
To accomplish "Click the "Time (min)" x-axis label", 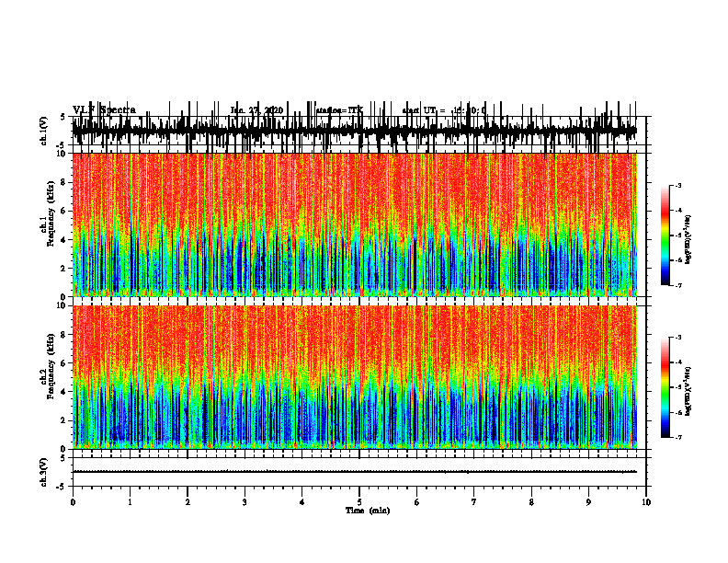I will [368, 511].
